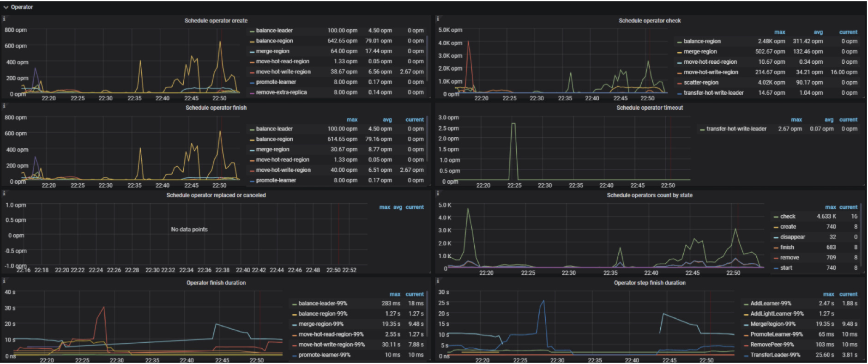Open info icon on Schedule operator check panel

438,19
